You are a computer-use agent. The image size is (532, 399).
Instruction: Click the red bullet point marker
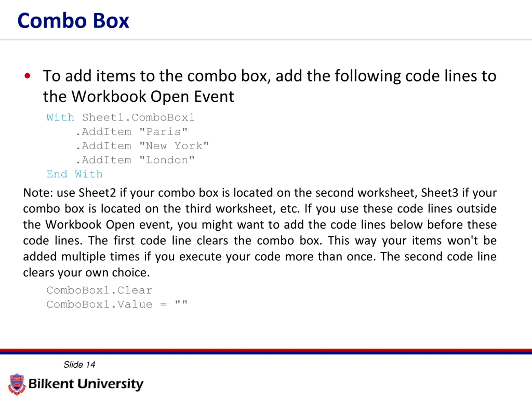pos(27,76)
